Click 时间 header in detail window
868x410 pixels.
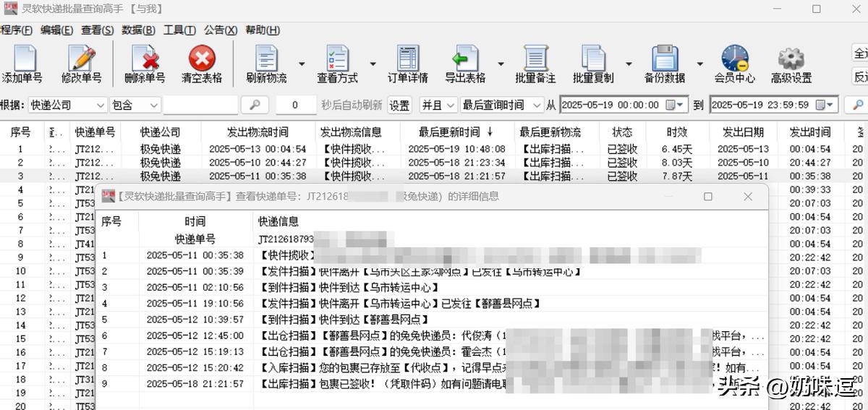[195, 221]
